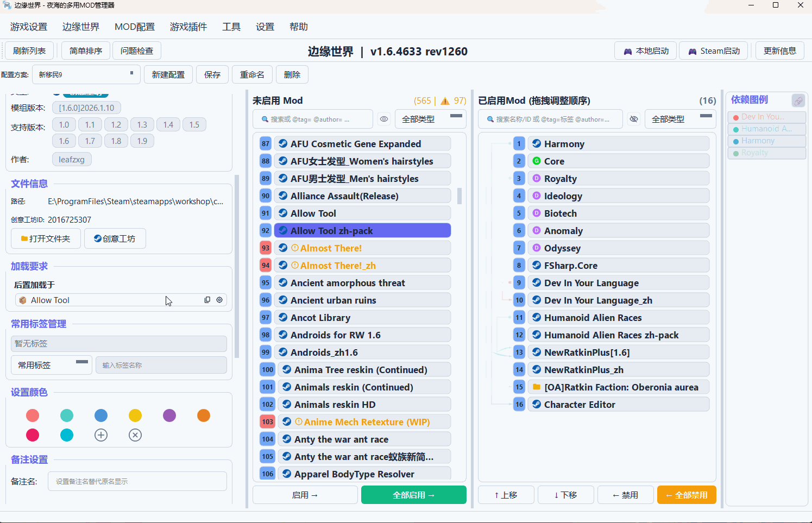Click the warning triangle in the disabled mod count

pyautogui.click(x=445, y=101)
